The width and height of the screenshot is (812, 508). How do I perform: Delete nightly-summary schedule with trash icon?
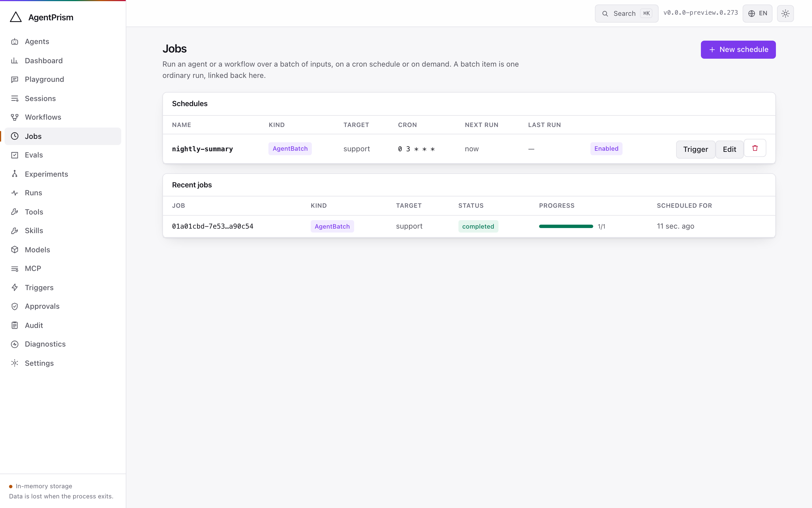(x=755, y=148)
